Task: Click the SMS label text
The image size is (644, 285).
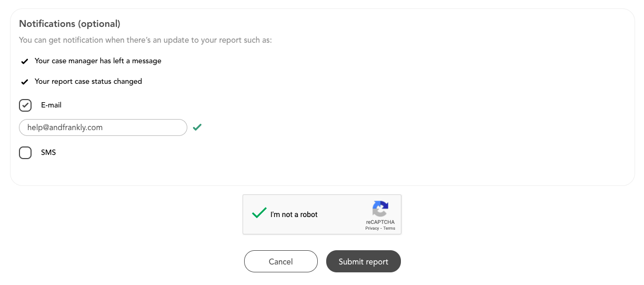Action: point(48,153)
